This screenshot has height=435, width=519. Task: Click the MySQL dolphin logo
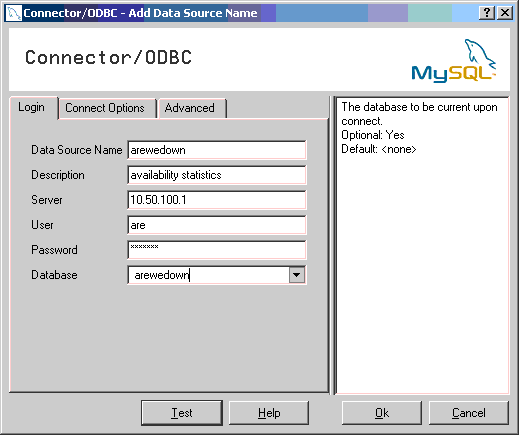click(454, 60)
